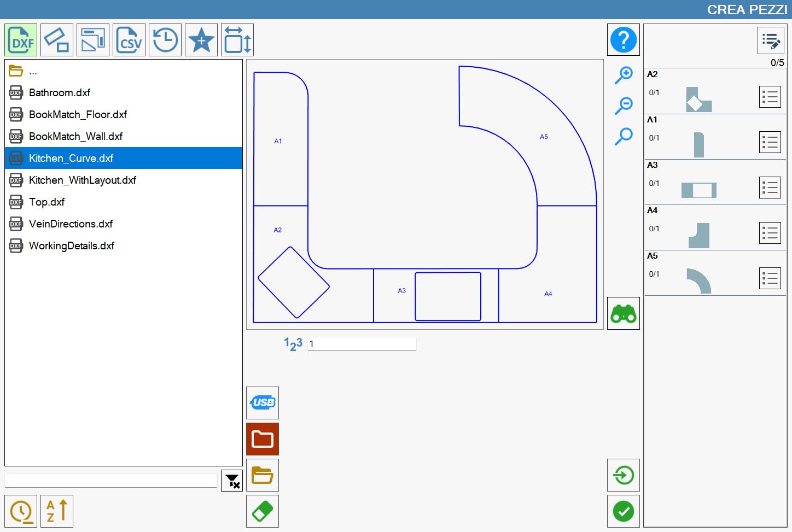Open the recent history clock tool
The image size is (792, 532).
(x=165, y=40)
